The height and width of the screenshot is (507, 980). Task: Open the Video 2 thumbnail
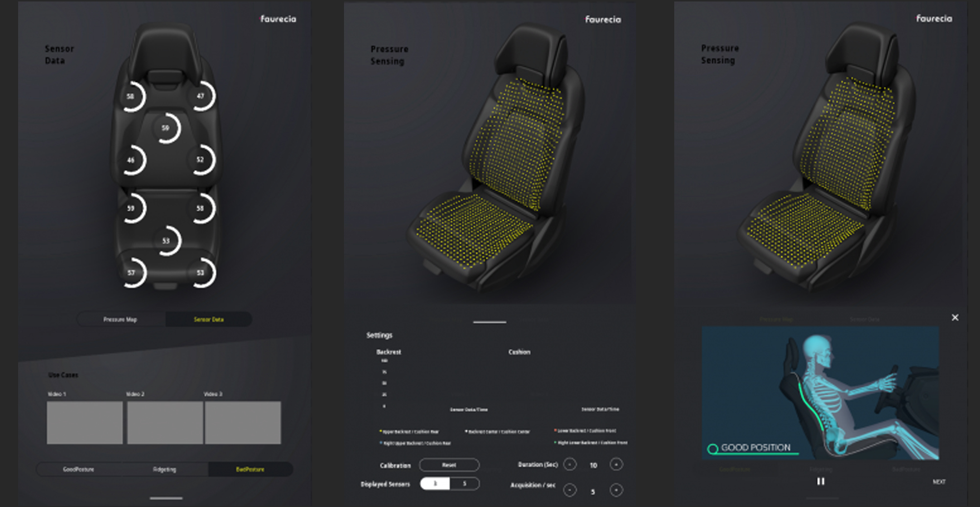165,423
